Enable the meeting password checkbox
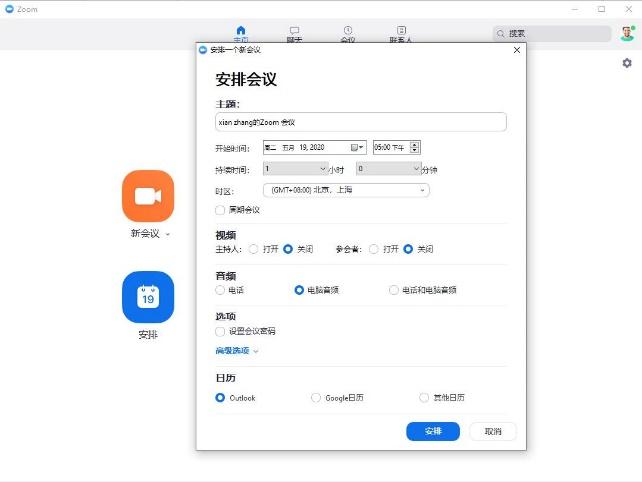 click(x=220, y=331)
